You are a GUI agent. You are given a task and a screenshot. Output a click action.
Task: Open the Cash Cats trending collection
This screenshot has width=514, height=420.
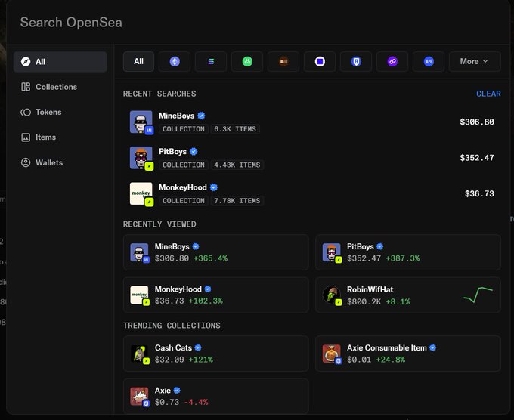(x=216, y=354)
